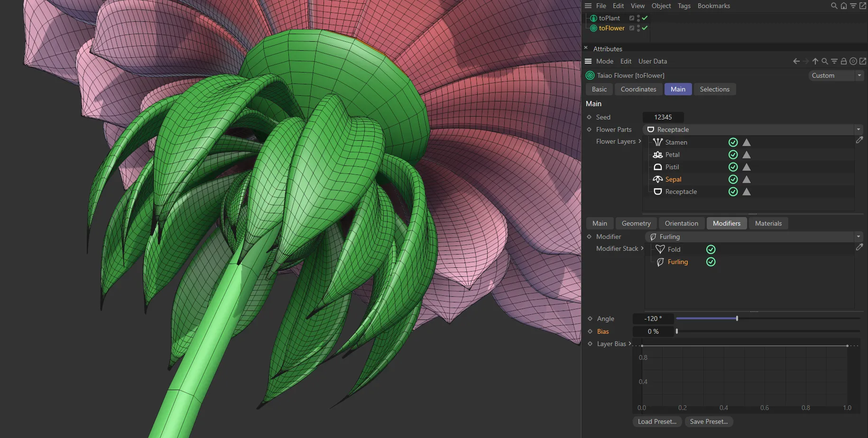Image resolution: width=868 pixels, height=438 pixels.
Task: Select the Petal flower part icon
Action: (658, 154)
